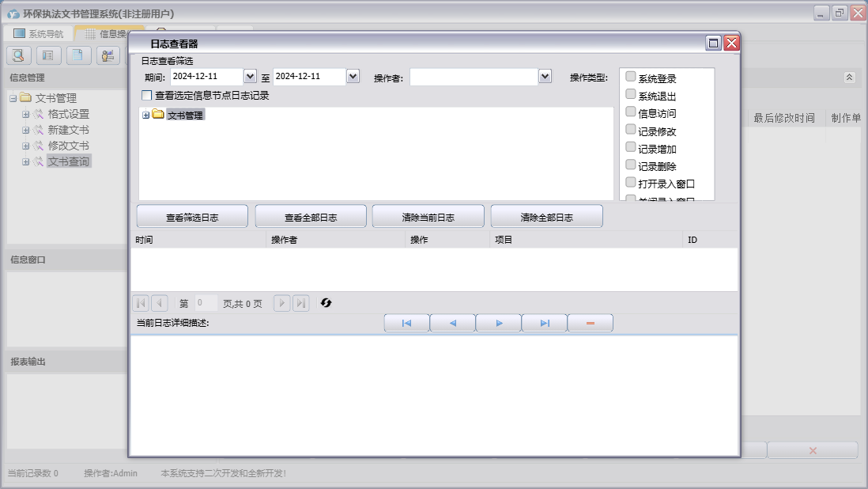Click the 文书管理 folder icon in log viewer
This screenshot has width=868, height=489.
pos(158,114)
